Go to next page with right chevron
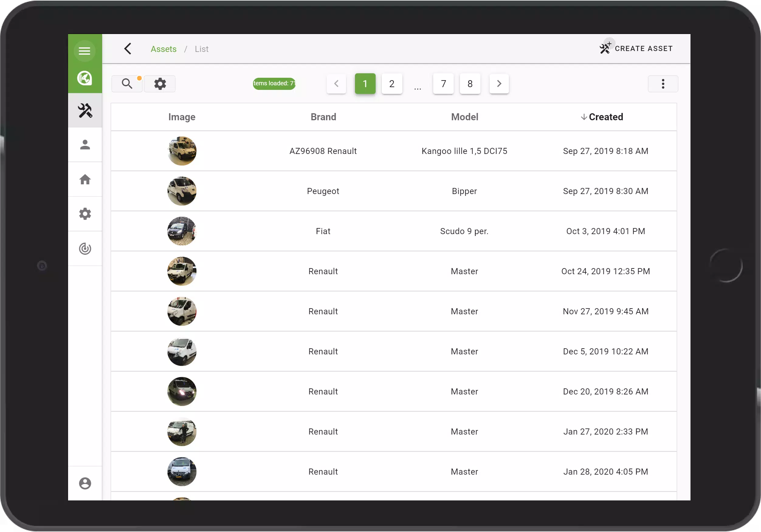Screen dimensions: 761x532 coord(499,84)
